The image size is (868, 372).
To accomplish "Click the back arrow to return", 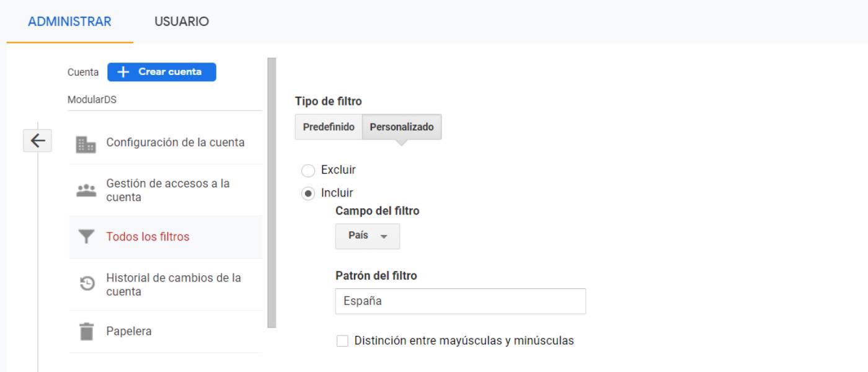I will point(38,141).
